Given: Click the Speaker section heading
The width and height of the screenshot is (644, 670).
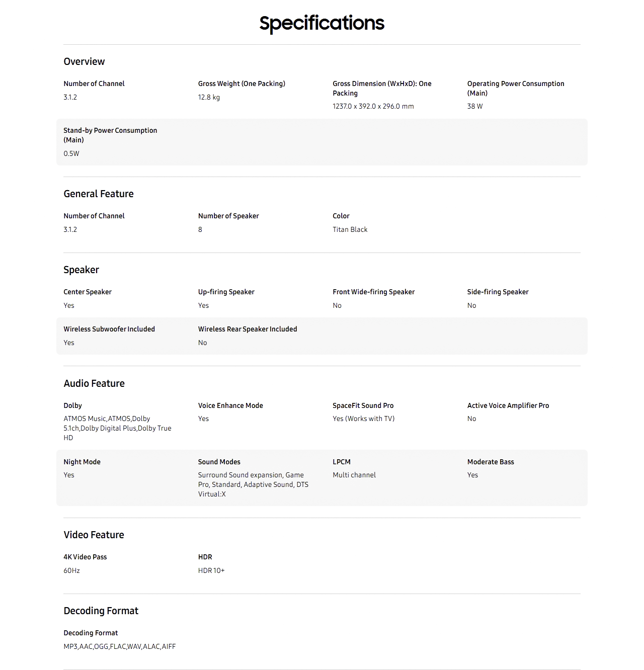Looking at the screenshot, I should (x=81, y=270).
